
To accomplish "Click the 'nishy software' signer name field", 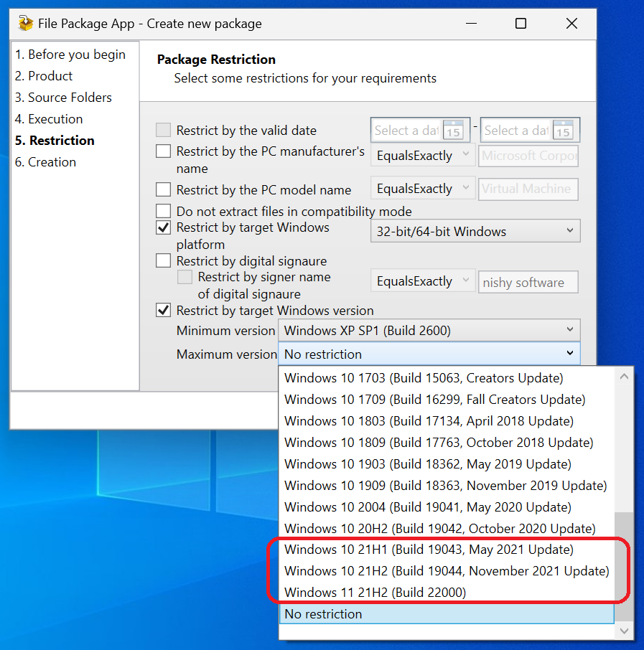I will click(528, 281).
